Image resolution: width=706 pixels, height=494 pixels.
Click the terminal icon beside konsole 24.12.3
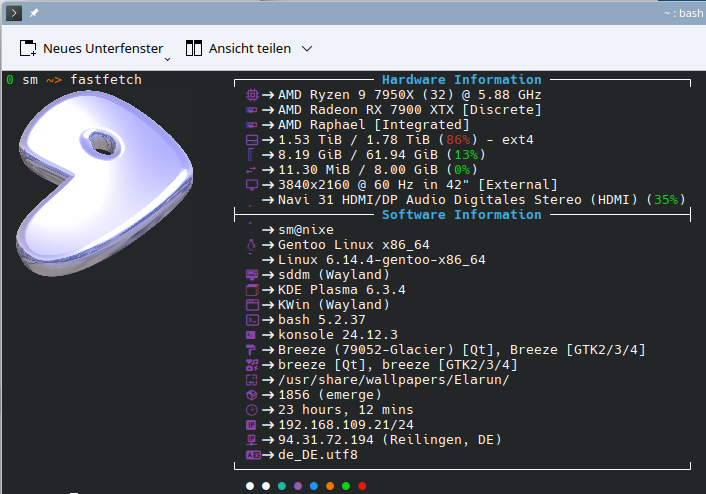251,335
